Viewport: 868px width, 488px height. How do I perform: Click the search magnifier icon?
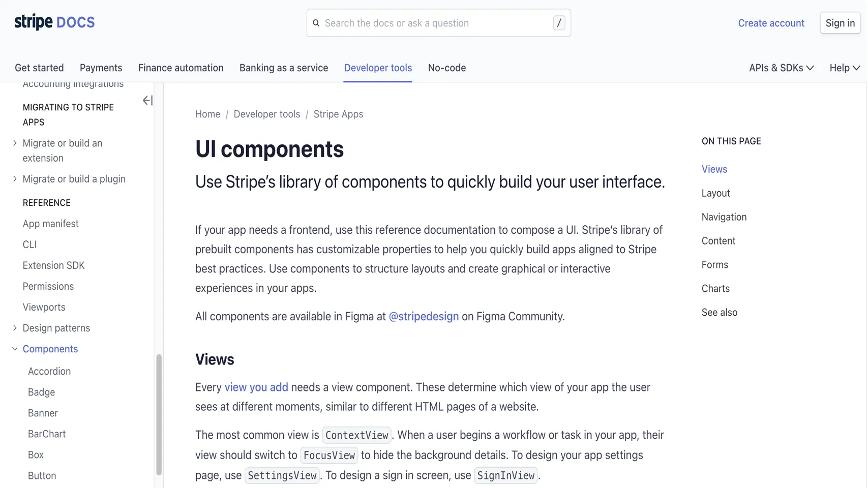pos(316,23)
